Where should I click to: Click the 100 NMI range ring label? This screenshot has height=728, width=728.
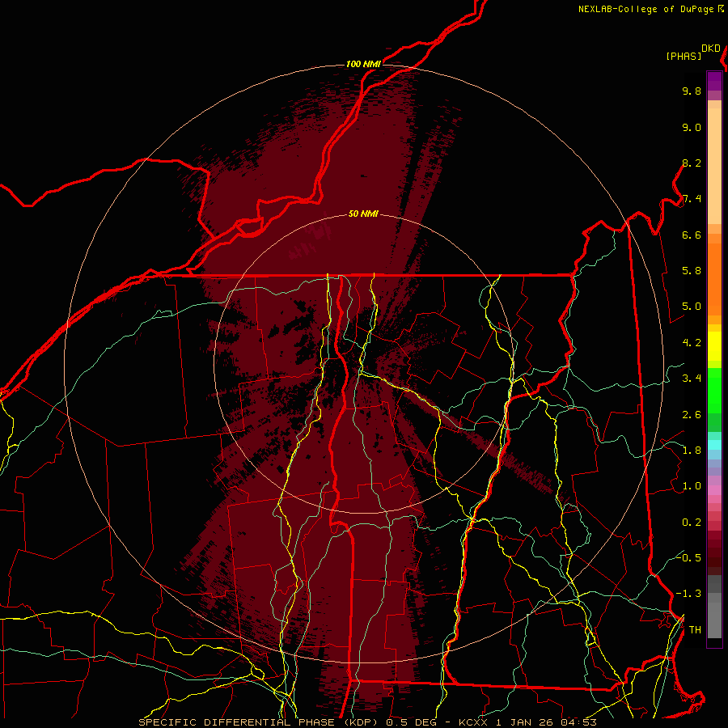363,64
